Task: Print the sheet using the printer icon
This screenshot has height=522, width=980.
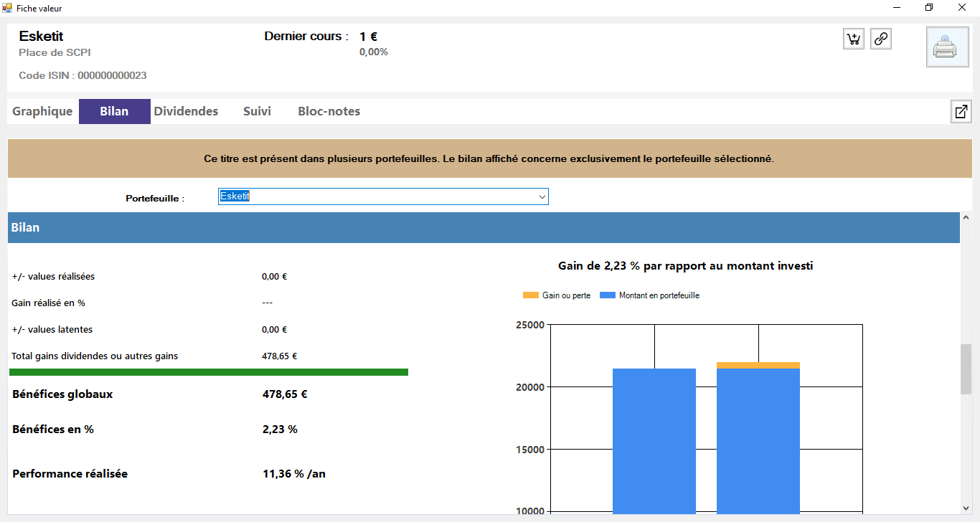Action: point(947,47)
